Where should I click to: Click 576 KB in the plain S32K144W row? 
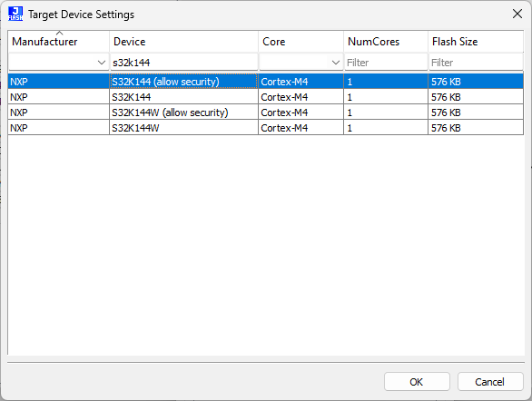[x=446, y=128]
